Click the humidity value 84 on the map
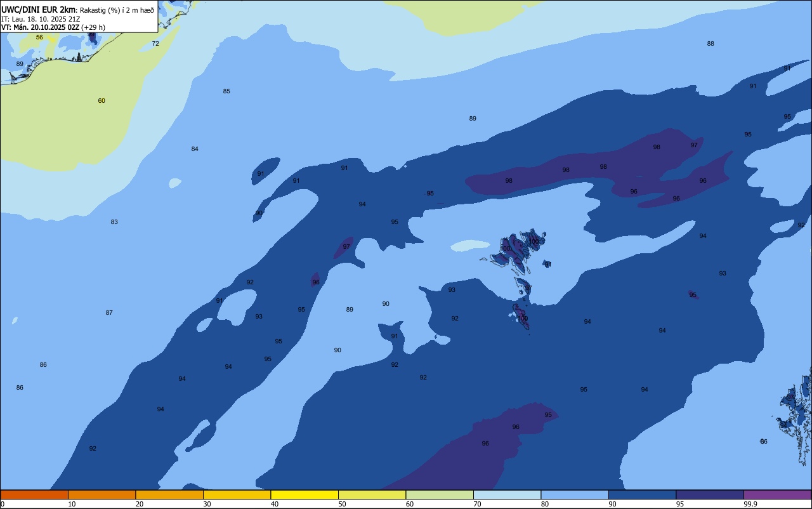The width and height of the screenshot is (812, 509). coord(195,149)
